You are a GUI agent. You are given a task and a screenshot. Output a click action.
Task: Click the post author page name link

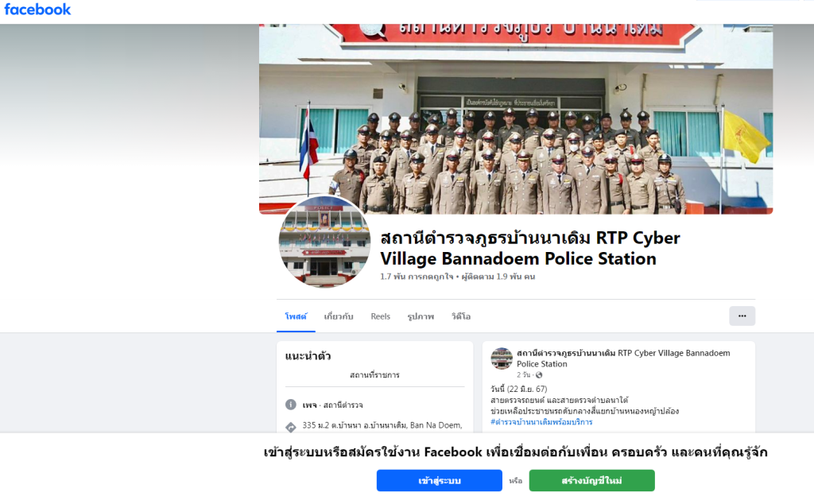[623, 359]
